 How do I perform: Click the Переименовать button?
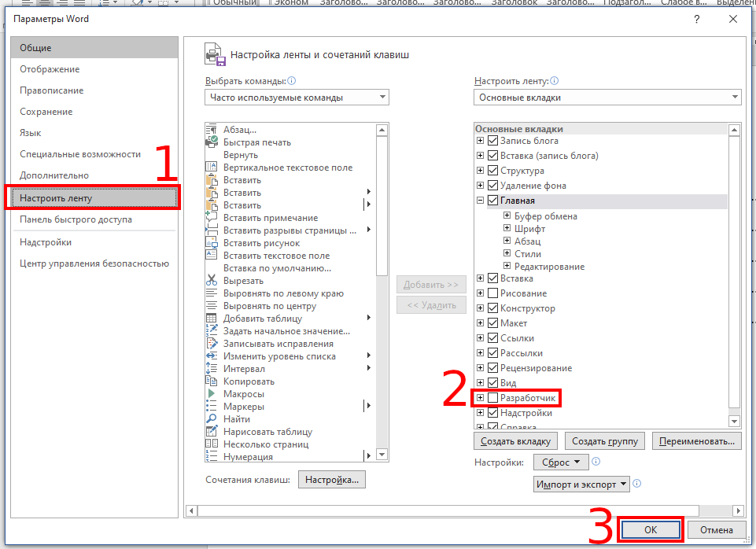click(697, 441)
